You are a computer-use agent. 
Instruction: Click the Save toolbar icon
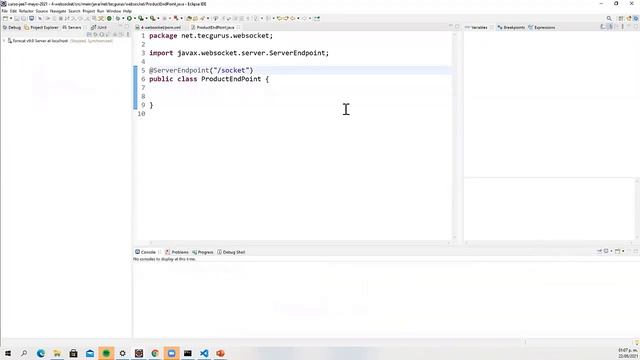(17, 18)
